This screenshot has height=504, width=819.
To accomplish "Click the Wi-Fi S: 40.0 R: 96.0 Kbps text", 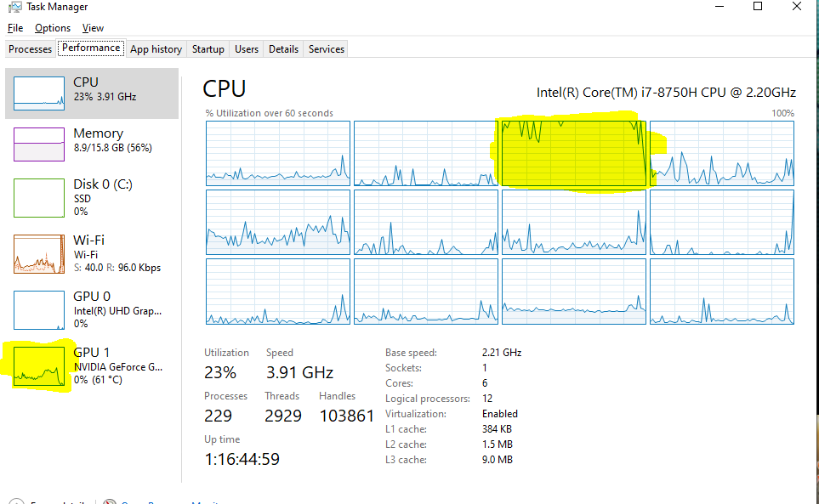I will tap(117, 268).
